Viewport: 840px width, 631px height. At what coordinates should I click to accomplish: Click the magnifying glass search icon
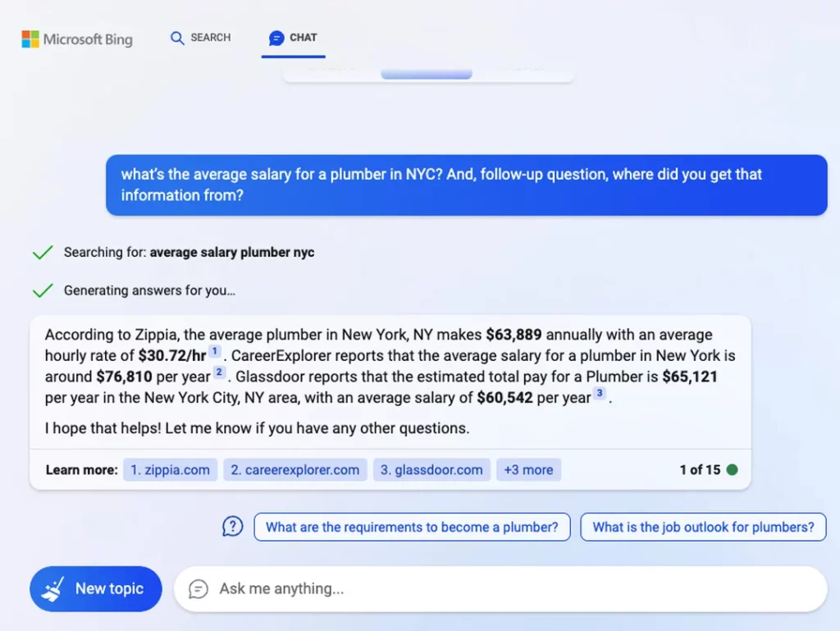point(177,38)
